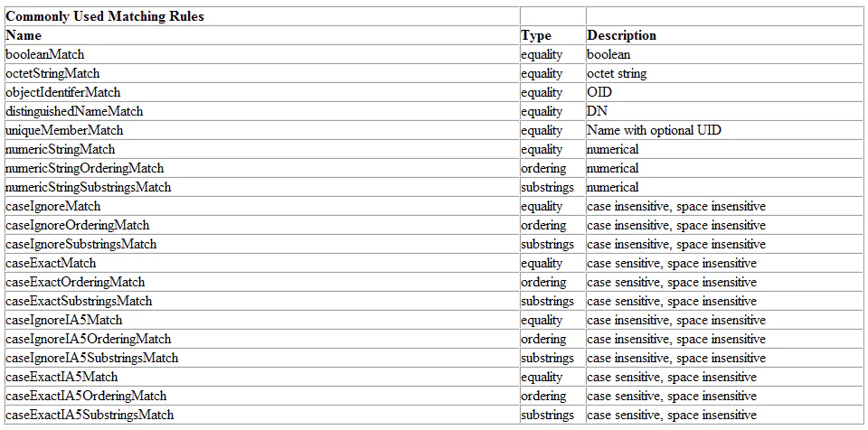Click the booleanMatch name cell
Screen dimensions: 868x430
pyautogui.click(x=262, y=54)
